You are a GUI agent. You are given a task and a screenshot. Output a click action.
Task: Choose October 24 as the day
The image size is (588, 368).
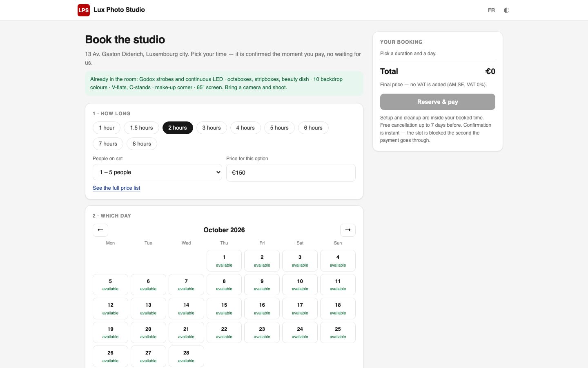point(300,332)
